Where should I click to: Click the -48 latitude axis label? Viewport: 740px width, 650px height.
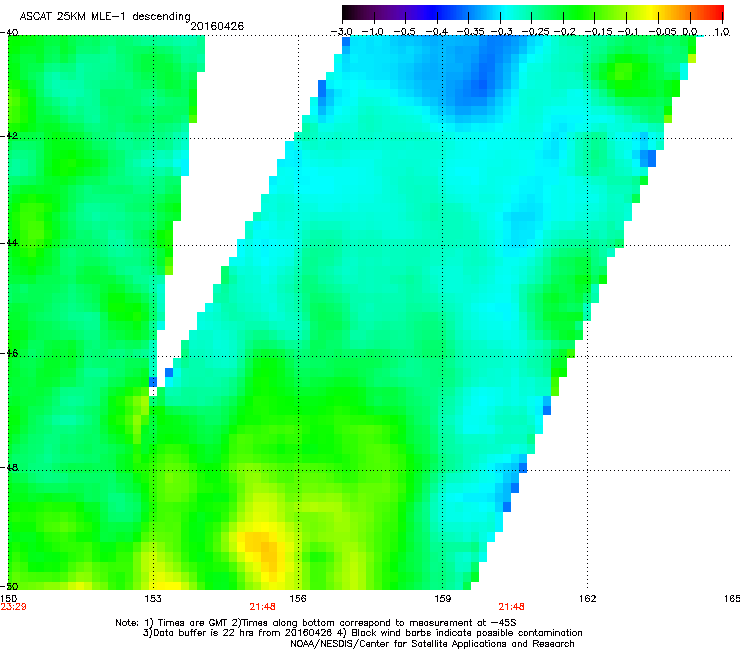coord(9,467)
